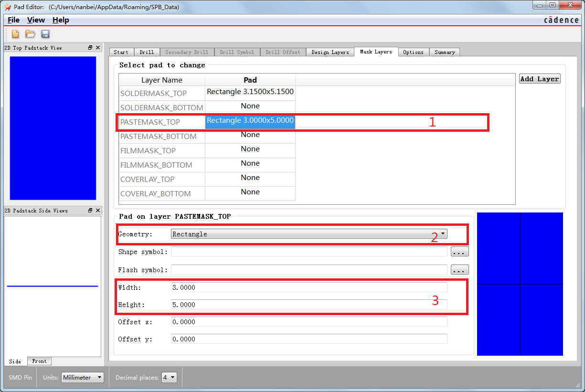The width and height of the screenshot is (585, 392).
Task: Expand the Decimal places dropdown
Action: (x=170, y=377)
